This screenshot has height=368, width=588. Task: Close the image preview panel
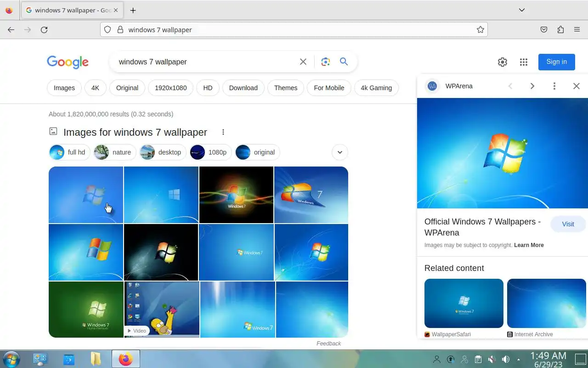click(x=577, y=86)
